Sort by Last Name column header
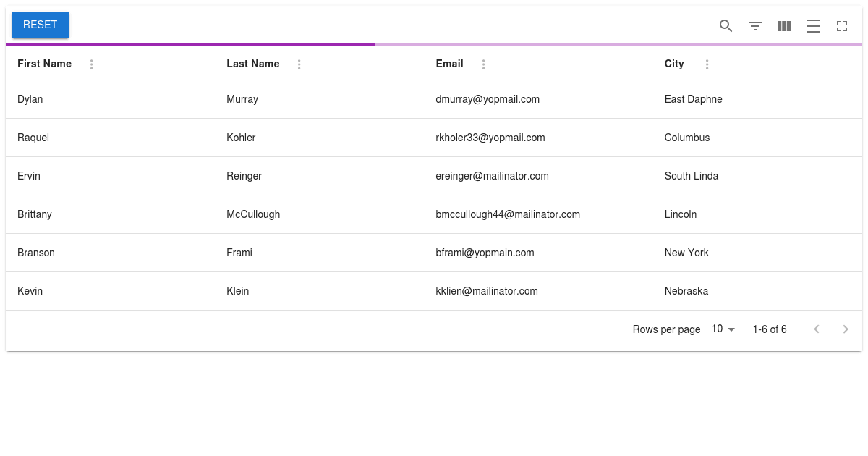Screen dimensions: 868x456 (x=252, y=64)
